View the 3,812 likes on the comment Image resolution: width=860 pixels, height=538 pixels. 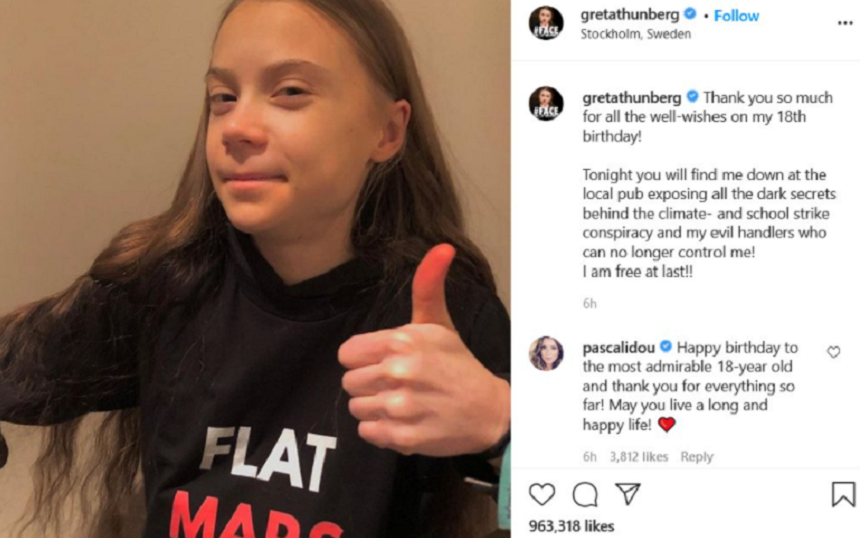tap(638, 456)
